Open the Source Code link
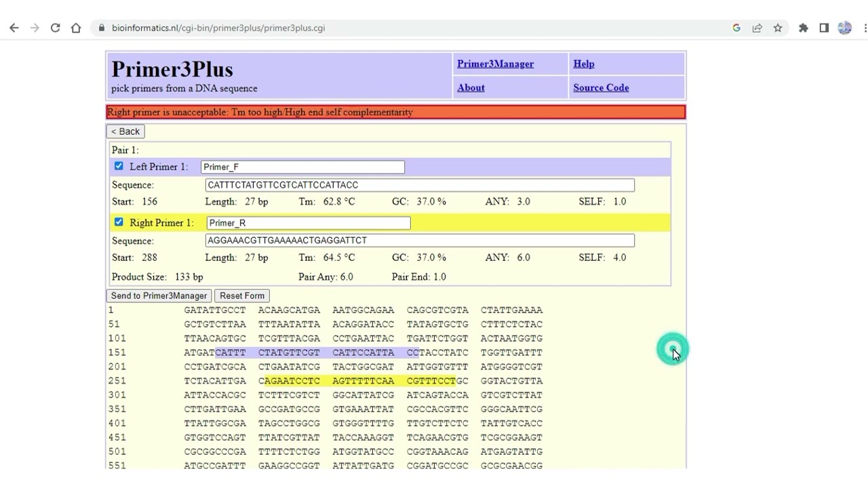The image size is (868, 488). click(x=601, y=87)
